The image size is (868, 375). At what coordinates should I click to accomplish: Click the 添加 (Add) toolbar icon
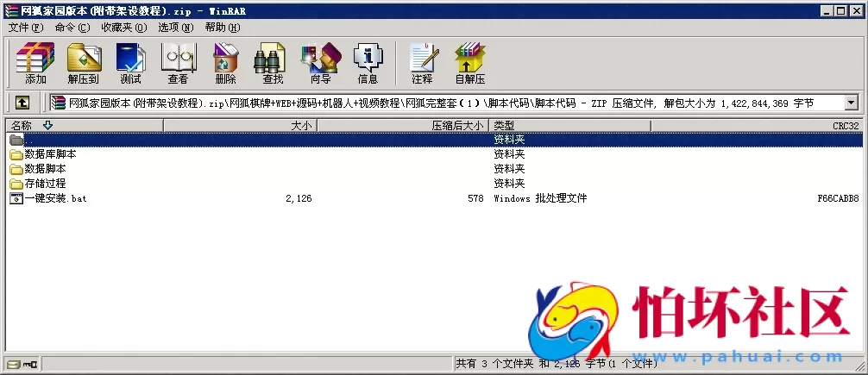(35, 63)
